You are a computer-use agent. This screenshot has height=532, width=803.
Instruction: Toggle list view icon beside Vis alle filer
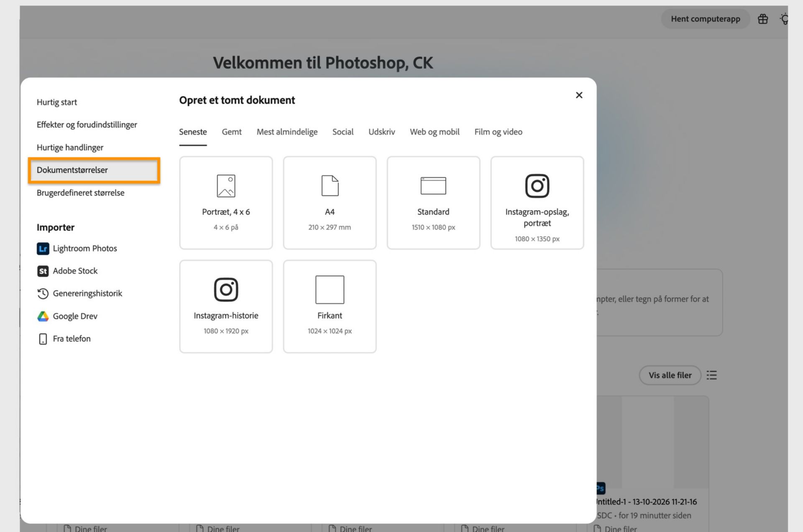711,375
